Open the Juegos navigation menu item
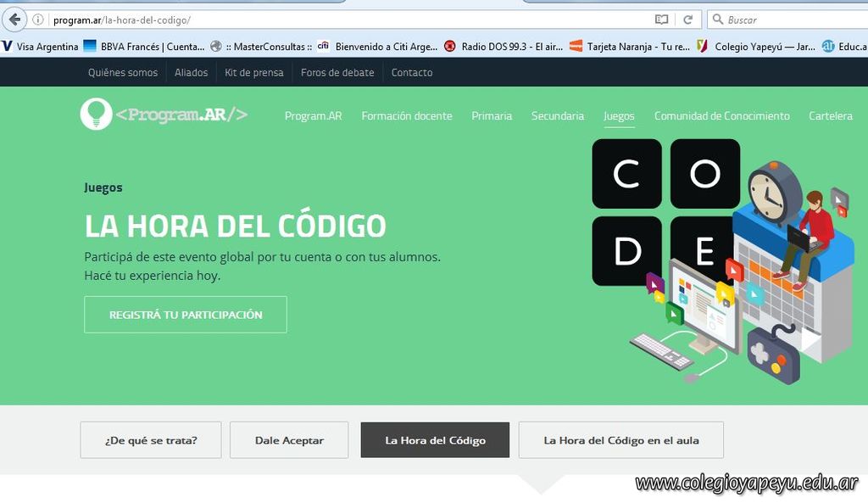The image size is (868, 503). click(x=619, y=116)
